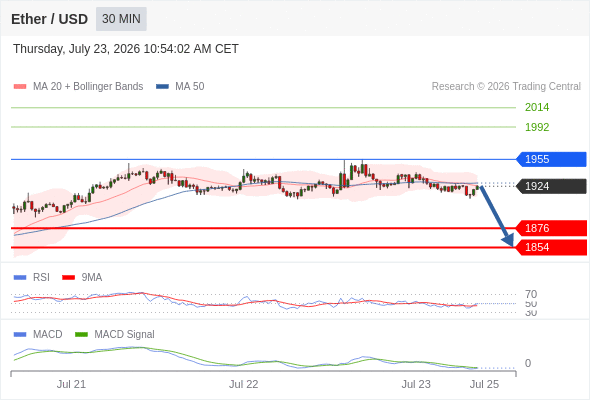Click the Ether / USD title
This screenshot has width=590, height=400.
[x=49, y=19]
